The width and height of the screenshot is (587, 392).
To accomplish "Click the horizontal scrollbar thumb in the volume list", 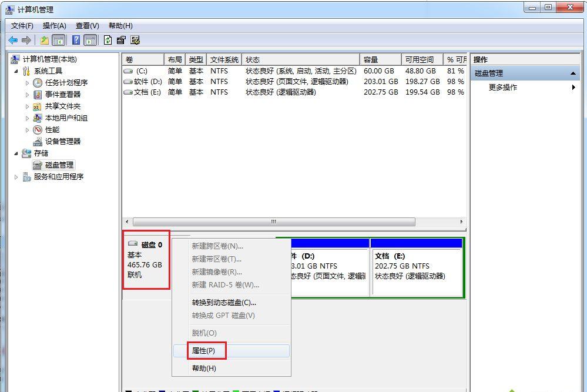I will pos(274,222).
